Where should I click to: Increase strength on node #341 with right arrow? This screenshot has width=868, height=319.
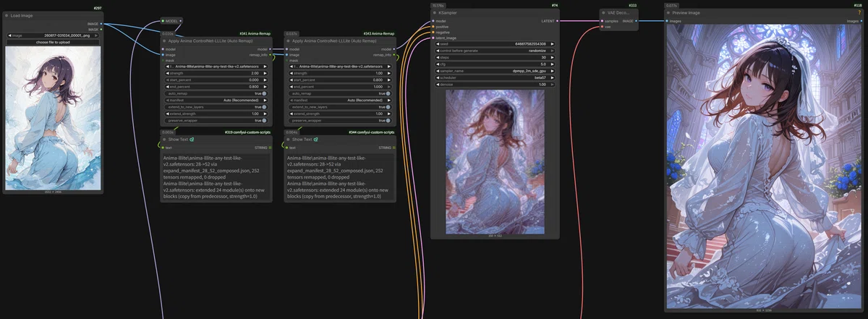pos(264,73)
